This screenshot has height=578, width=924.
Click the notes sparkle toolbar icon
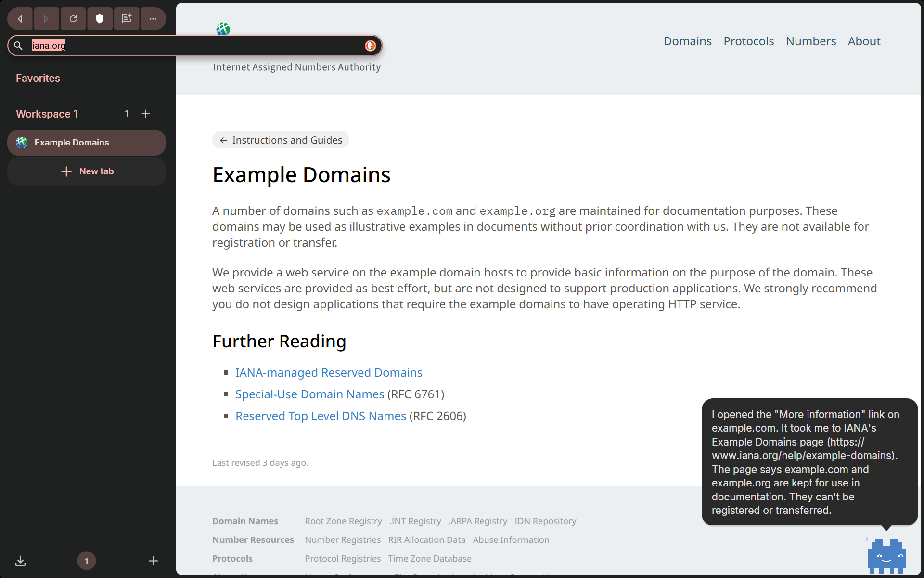(x=127, y=19)
